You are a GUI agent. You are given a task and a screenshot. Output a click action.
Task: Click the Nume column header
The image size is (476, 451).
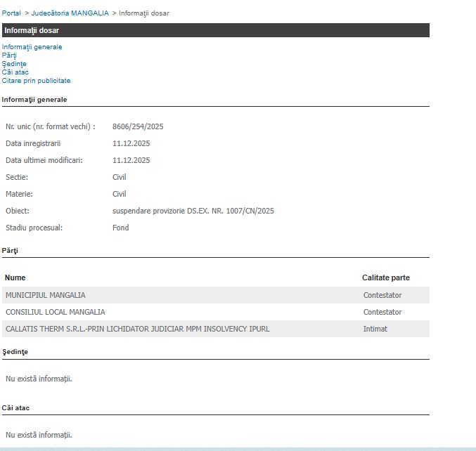coord(15,278)
